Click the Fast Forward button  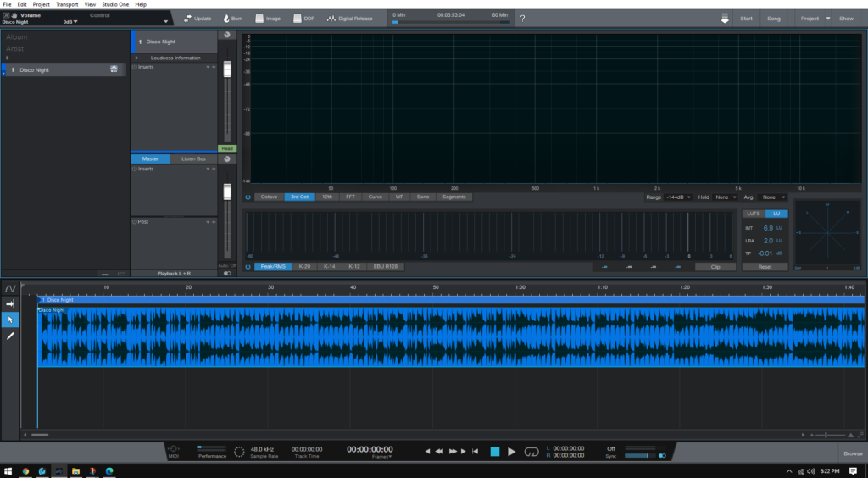click(453, 452)
